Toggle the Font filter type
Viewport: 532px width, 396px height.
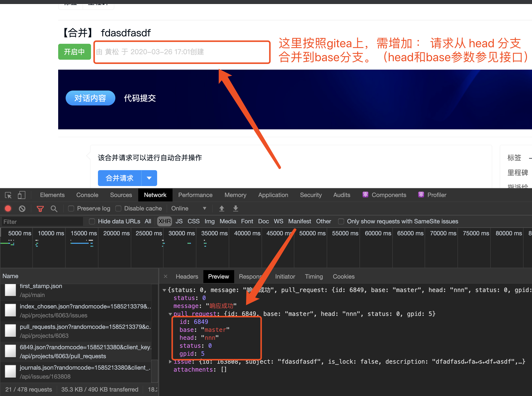[x=247, y=221]
